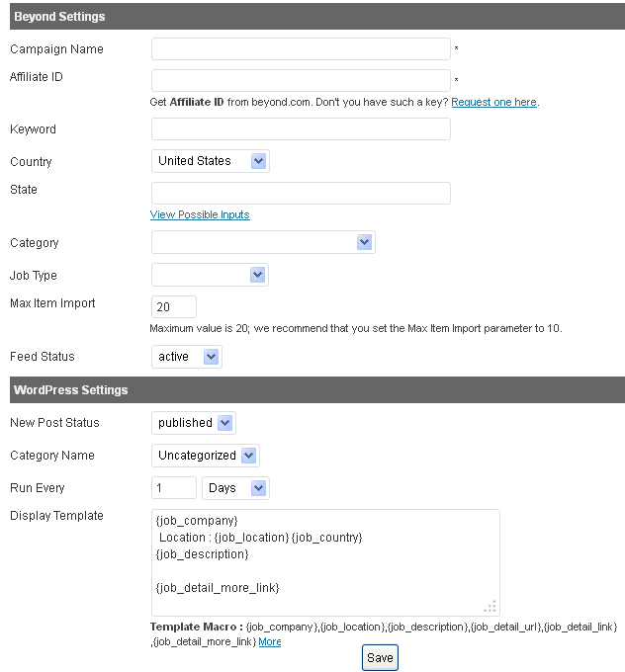Change the Feed Status dropdown

187,357
